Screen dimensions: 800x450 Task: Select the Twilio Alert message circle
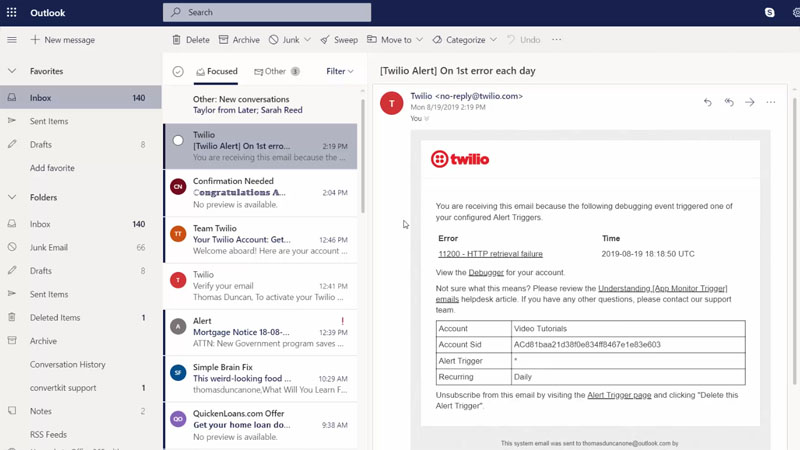pos(178,141)
